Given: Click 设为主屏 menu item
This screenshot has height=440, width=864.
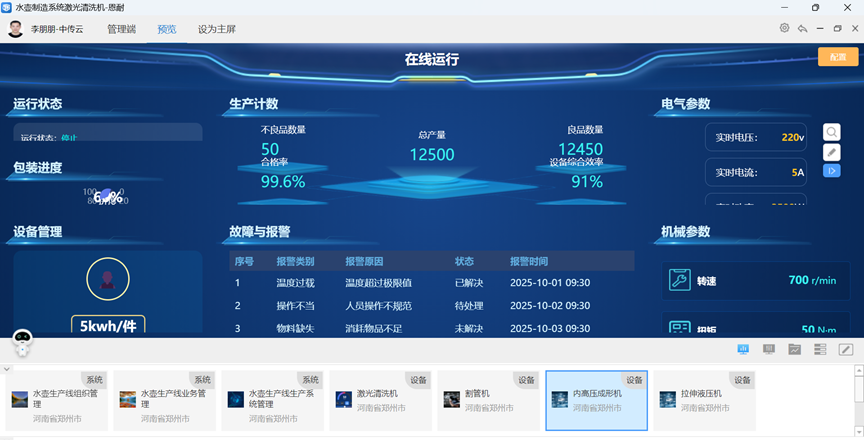Looking at the screenshot, I should click(217, 29).
